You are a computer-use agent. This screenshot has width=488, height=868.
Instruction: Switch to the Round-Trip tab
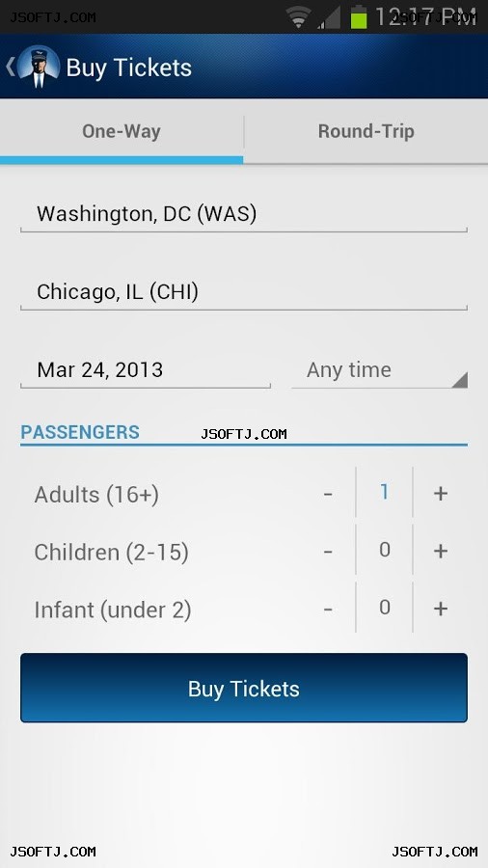pyautogui.click(x=366, y=132)
